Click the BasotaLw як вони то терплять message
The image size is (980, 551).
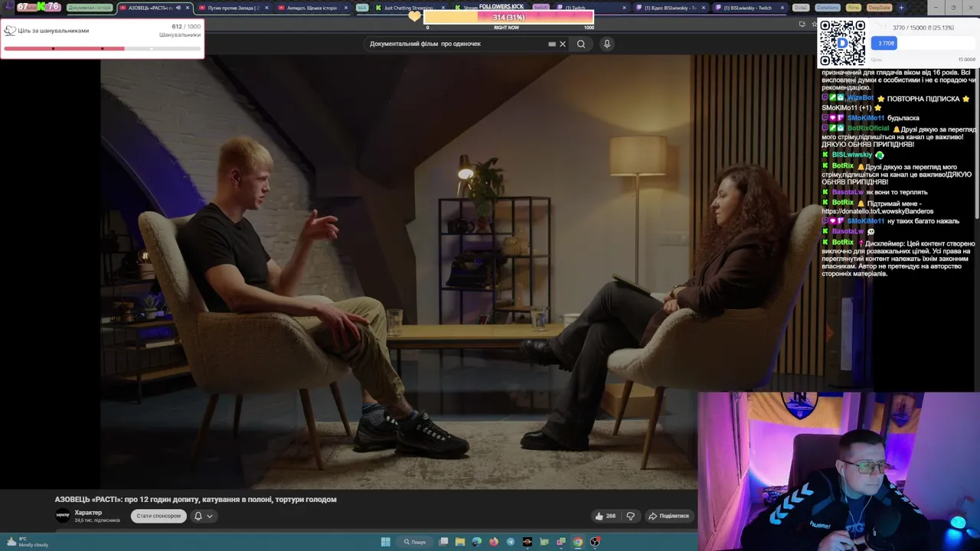pyautogui.click(x=874, y=192)
